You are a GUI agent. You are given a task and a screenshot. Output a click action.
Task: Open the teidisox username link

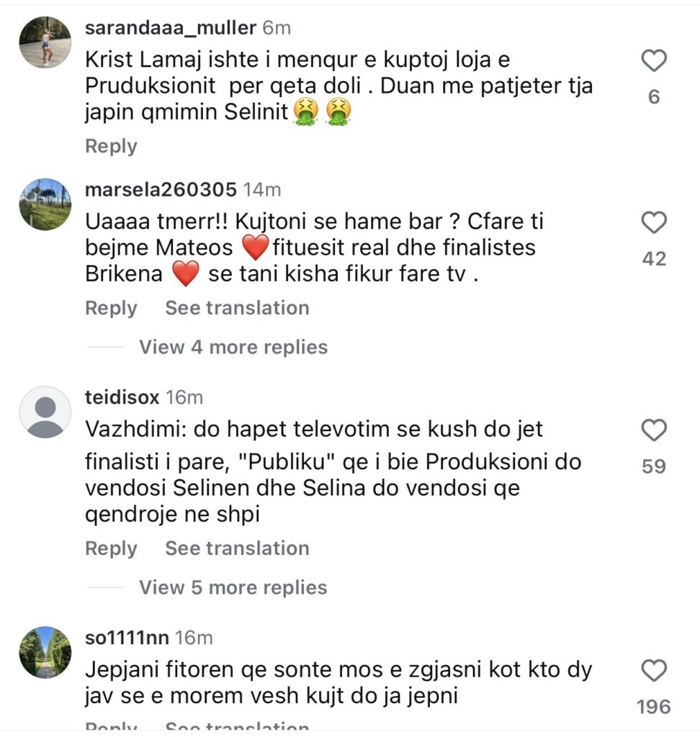click(x=122, y=397)
